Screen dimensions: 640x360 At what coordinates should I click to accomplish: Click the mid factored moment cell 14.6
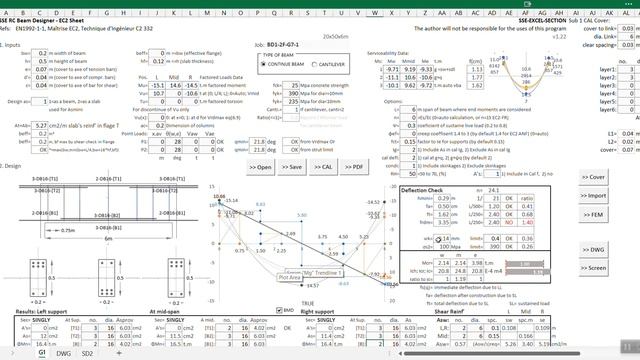tap(173, 85)
